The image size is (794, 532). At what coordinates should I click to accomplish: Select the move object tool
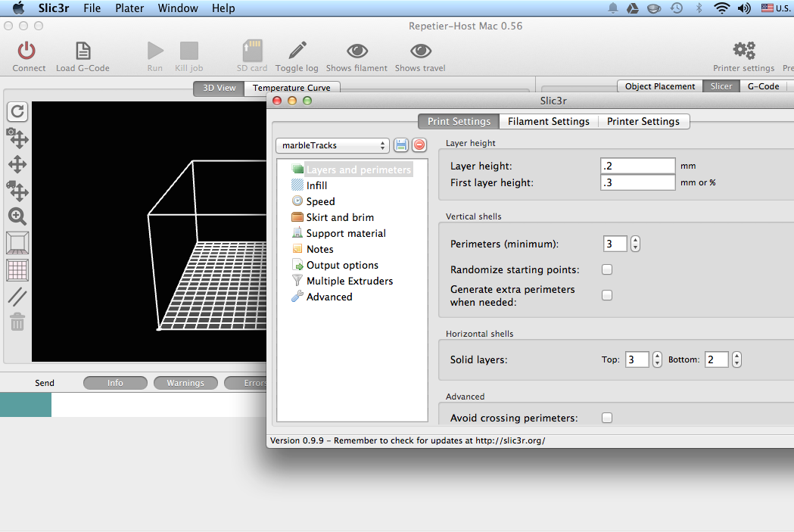pyautogui.click(x=17, y=191)
